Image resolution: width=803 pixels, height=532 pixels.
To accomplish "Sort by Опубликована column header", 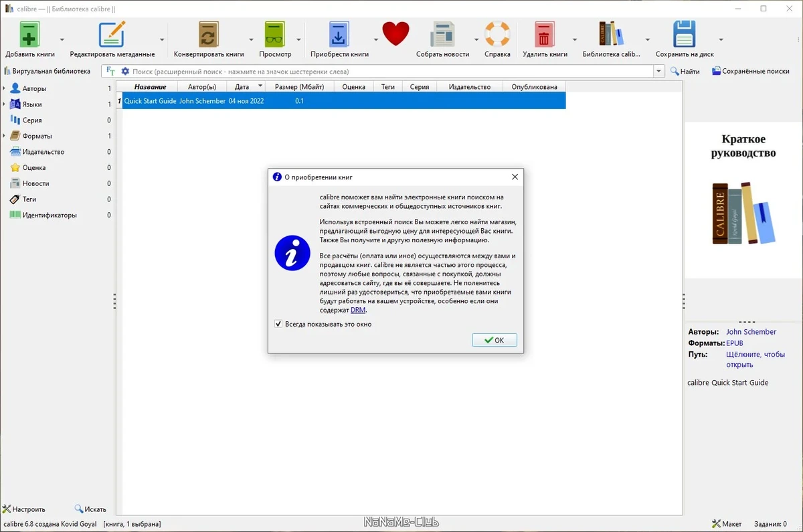I will click(x=534, y=86).
